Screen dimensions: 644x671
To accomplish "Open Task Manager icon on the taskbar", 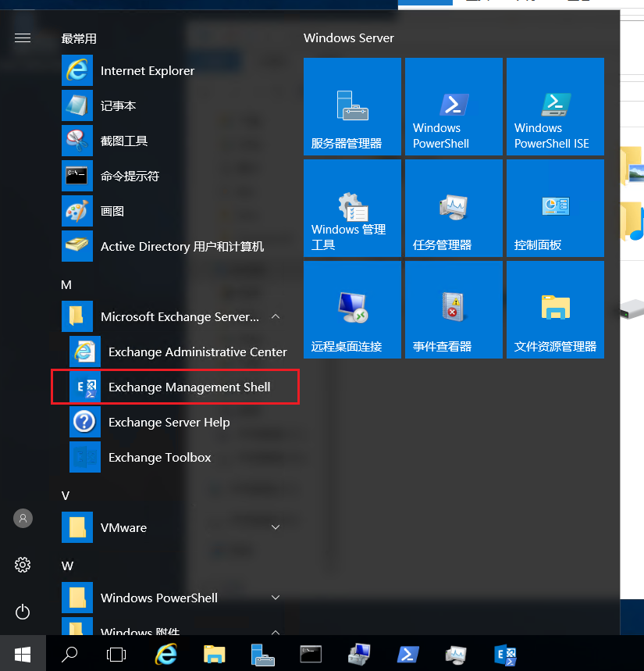I will [x=456, y=655].
